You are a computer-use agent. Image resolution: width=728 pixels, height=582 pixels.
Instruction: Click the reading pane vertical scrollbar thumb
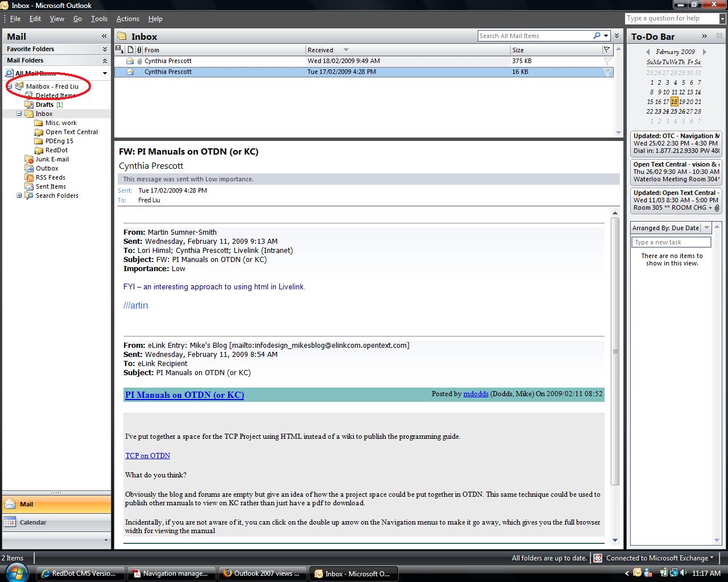point(615,351)
